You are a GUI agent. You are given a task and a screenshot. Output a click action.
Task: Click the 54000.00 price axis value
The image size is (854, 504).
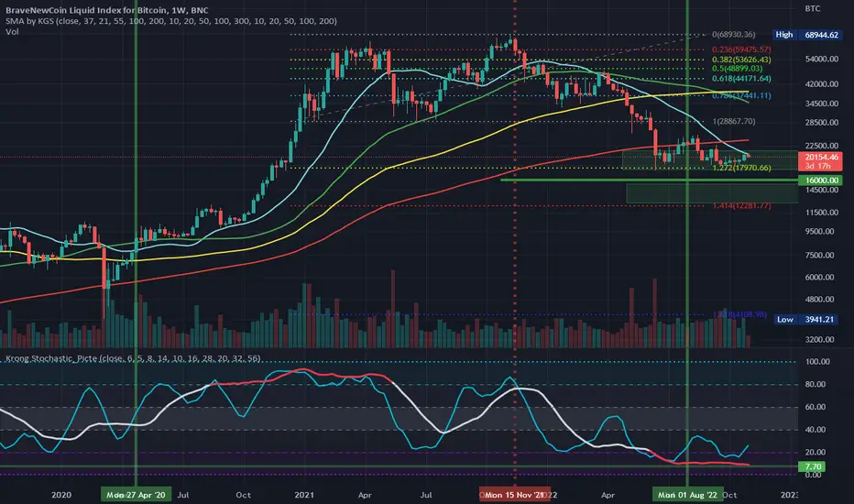point(821,59)
